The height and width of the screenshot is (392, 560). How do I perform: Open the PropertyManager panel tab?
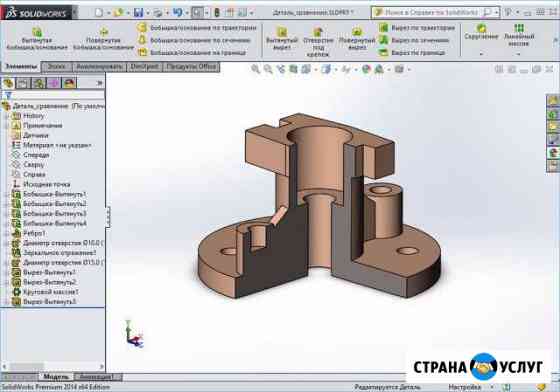[x=23, y=83]
